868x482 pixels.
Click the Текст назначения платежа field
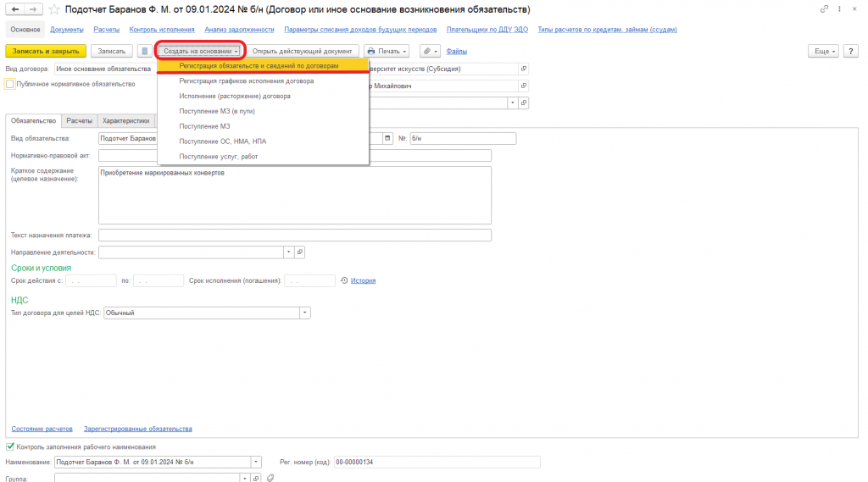click(294, 235)
